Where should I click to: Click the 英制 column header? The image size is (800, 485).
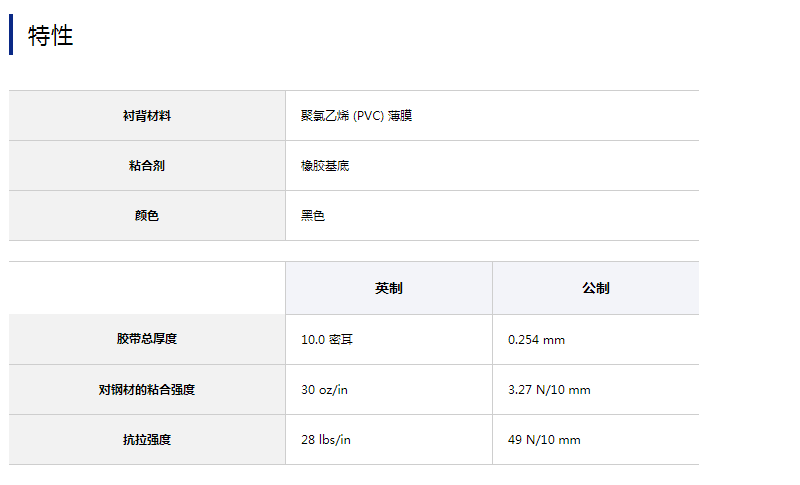pos(388,288)
